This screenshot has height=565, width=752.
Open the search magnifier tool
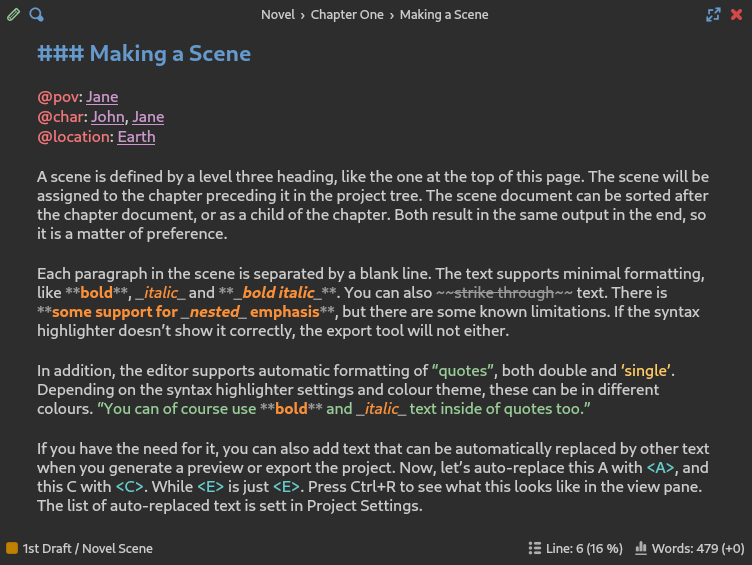36,14
